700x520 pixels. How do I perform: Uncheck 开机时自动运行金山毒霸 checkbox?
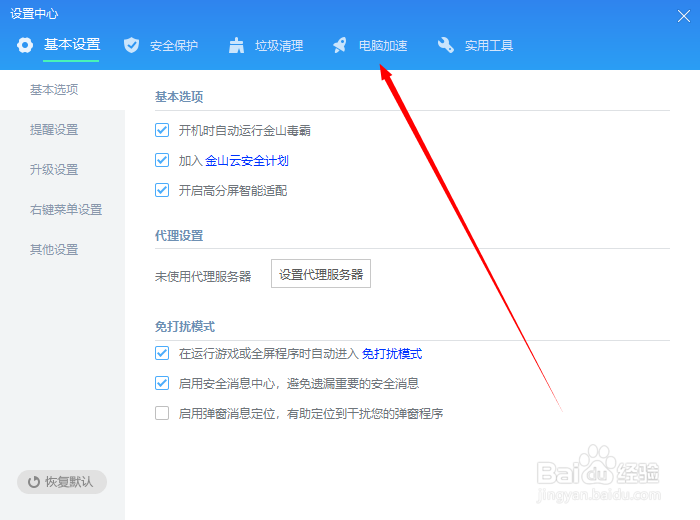point(162,130)
